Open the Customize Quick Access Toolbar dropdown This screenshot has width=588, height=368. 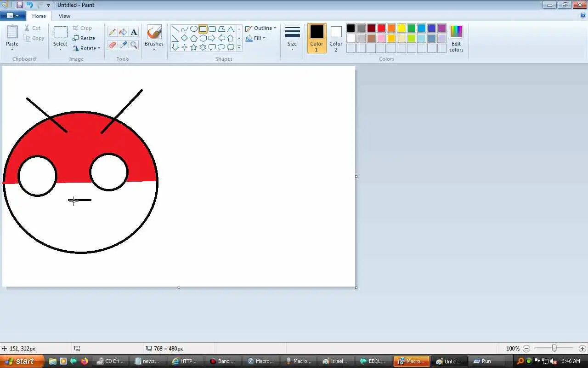point(48,6)
